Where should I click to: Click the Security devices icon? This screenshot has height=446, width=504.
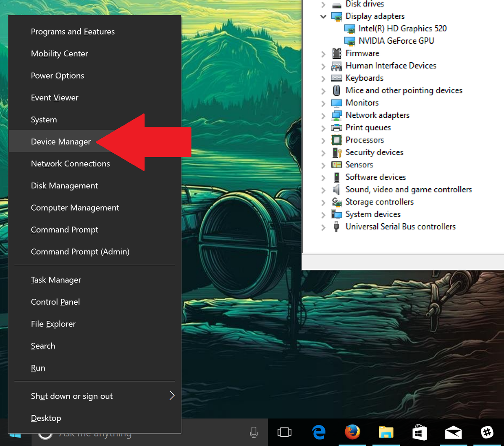[336, 153]
